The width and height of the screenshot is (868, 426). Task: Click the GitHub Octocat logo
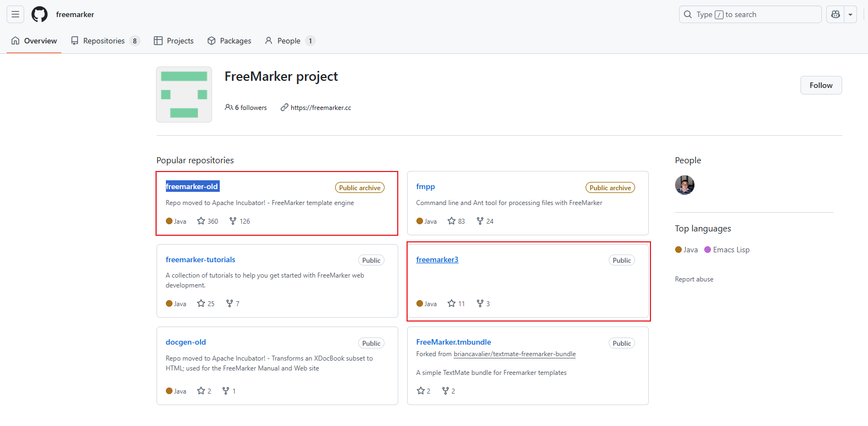[40, 14]
